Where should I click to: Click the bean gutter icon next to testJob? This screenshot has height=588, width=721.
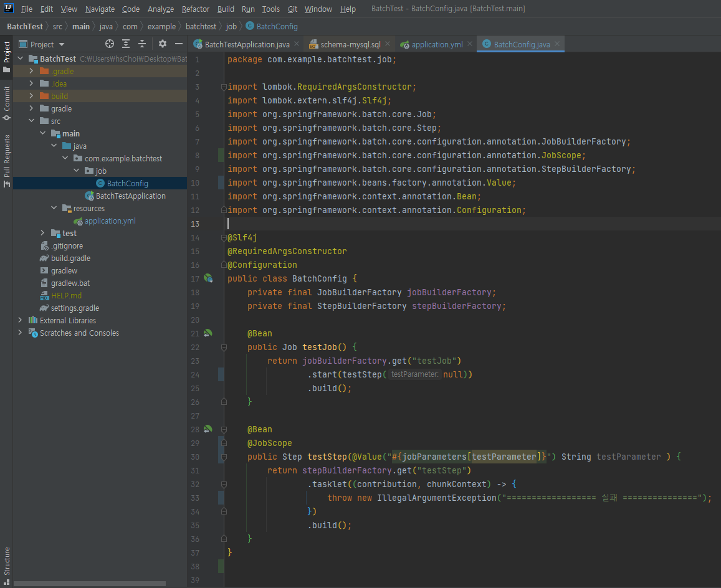208,333
